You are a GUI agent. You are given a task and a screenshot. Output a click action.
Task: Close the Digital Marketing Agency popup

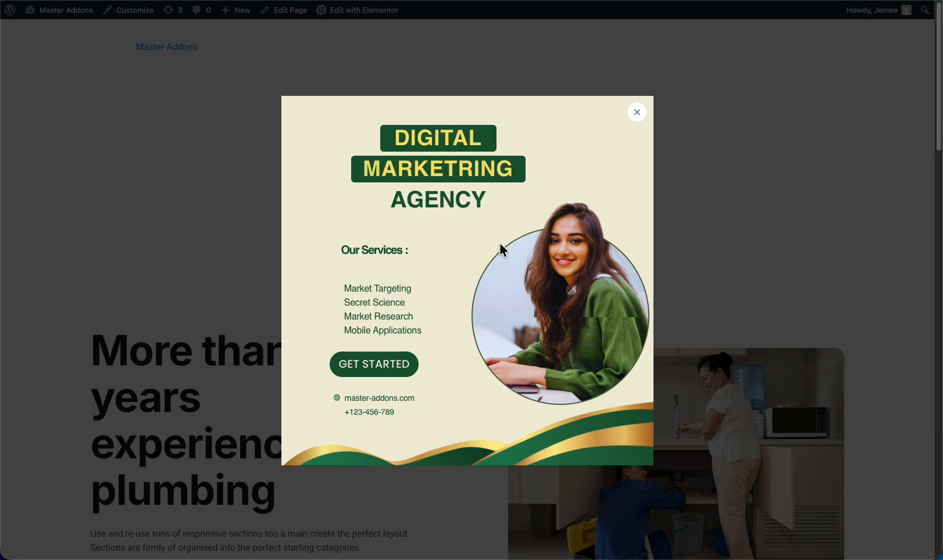[637, 112]
